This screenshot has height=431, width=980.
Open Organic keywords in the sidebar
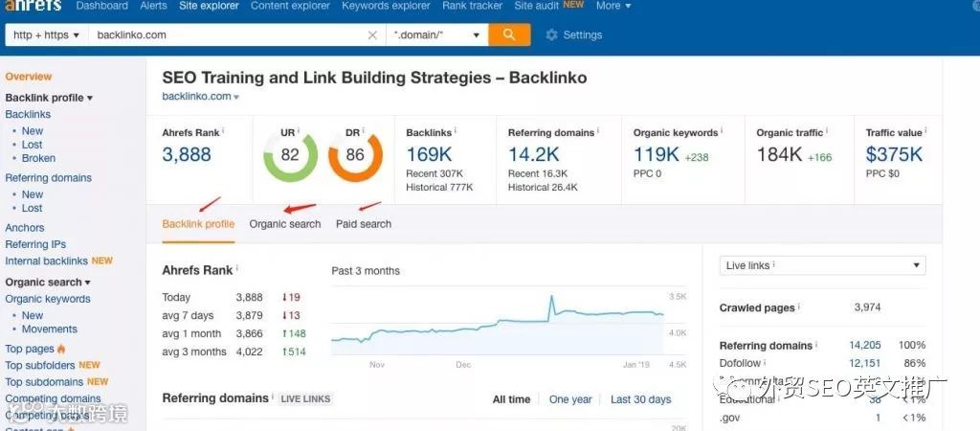pos(48,299)
